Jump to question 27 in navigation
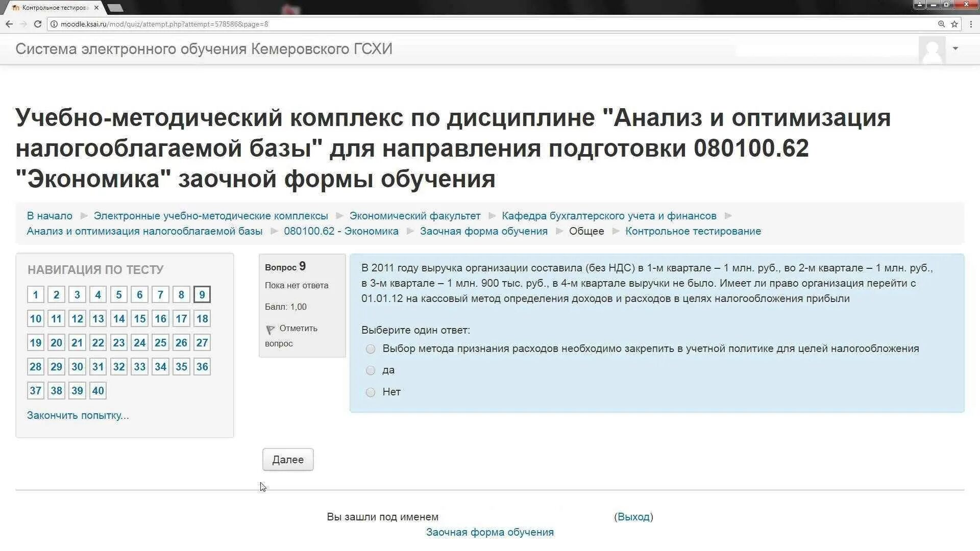 (x=202, y=343)
